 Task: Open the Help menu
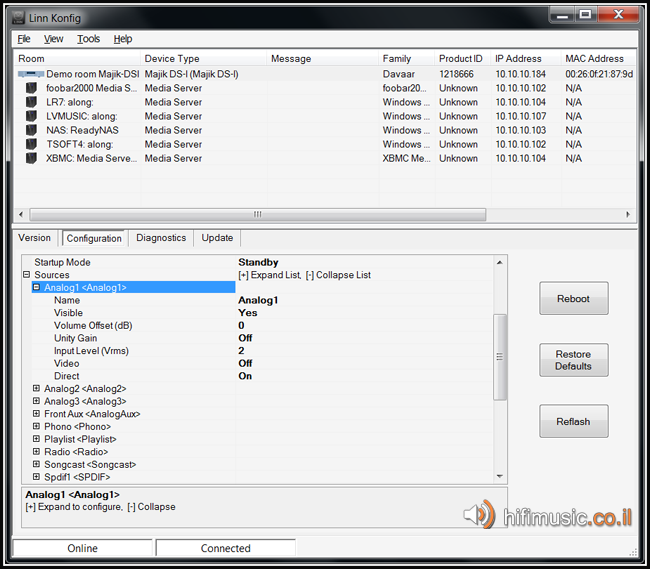pos(123,39)
